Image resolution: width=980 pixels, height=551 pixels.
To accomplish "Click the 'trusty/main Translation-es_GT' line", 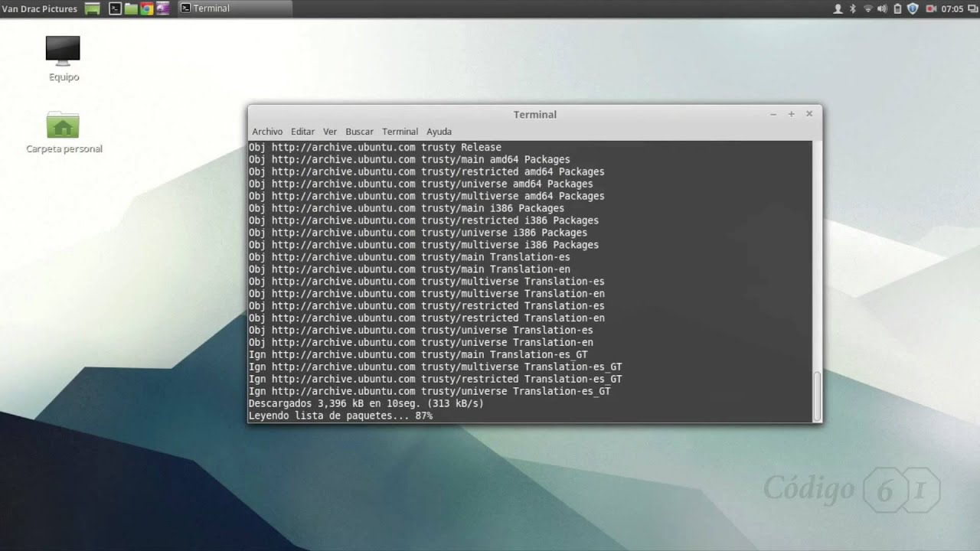I will click(x=418, y=354).
